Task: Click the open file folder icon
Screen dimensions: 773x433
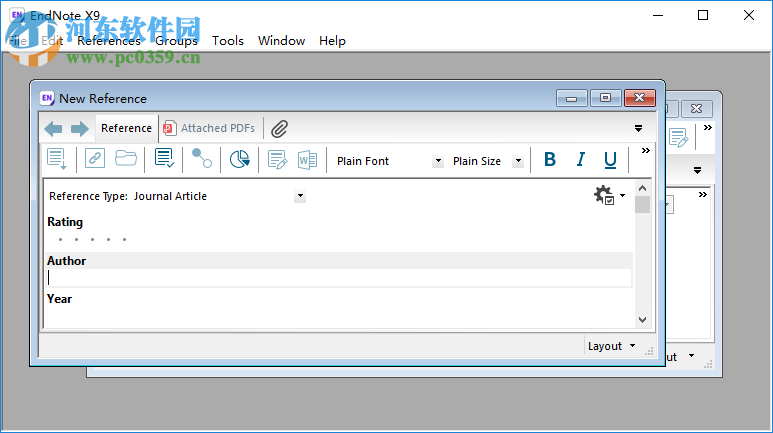Action: (126, 158)
